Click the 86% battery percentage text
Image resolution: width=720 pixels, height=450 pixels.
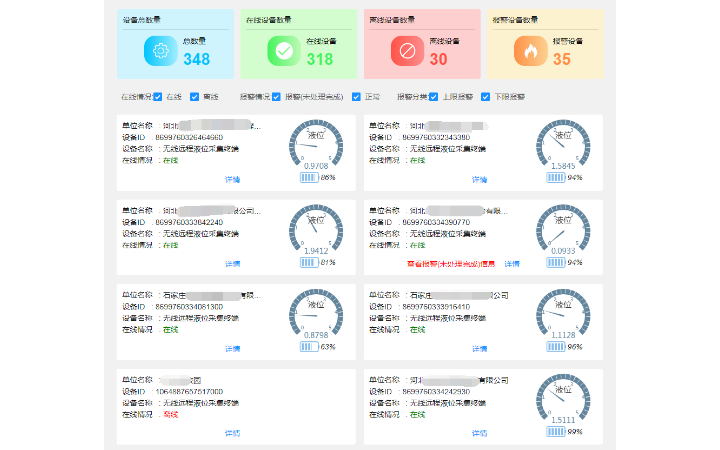click(x=328, y=178)
